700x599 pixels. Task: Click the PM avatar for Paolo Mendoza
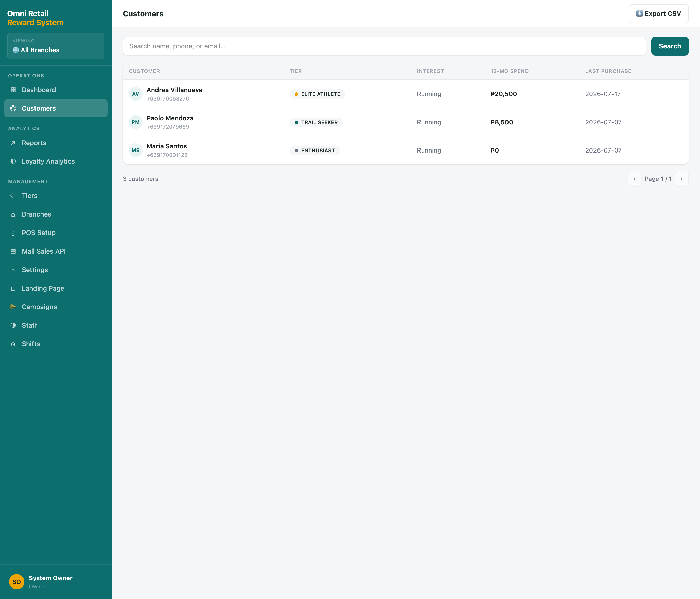tap(135, 122)
